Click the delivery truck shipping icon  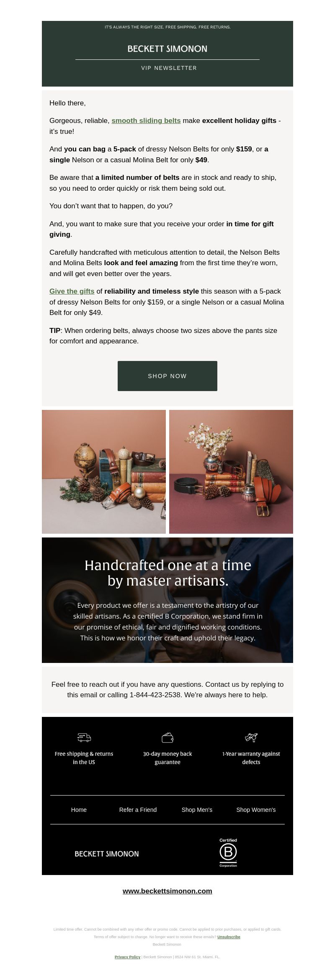coord(84,737)
